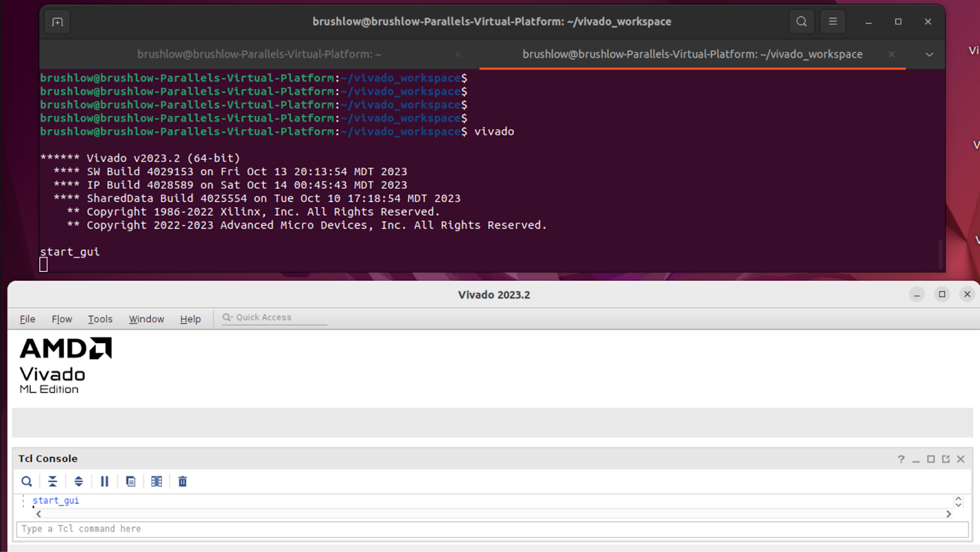The image size is (980, 552).
Task: Maximize the Tcl Console panel
Action: click(930, 458)
